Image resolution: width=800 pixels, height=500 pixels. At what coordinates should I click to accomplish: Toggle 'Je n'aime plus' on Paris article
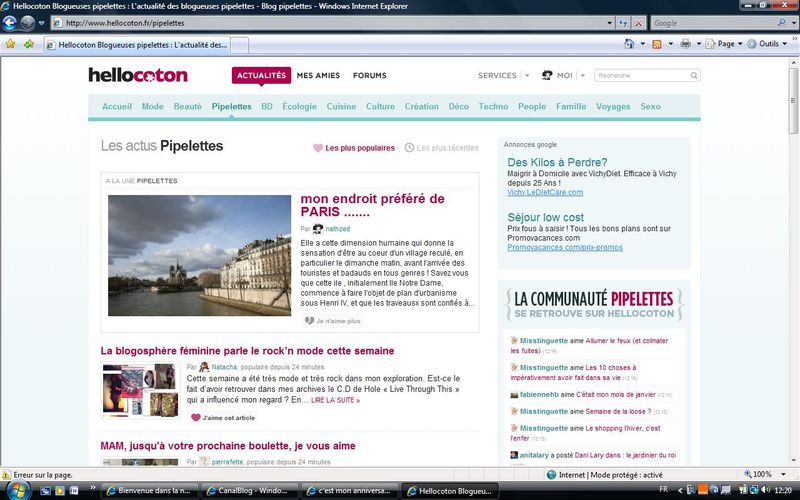pos(332,321)
